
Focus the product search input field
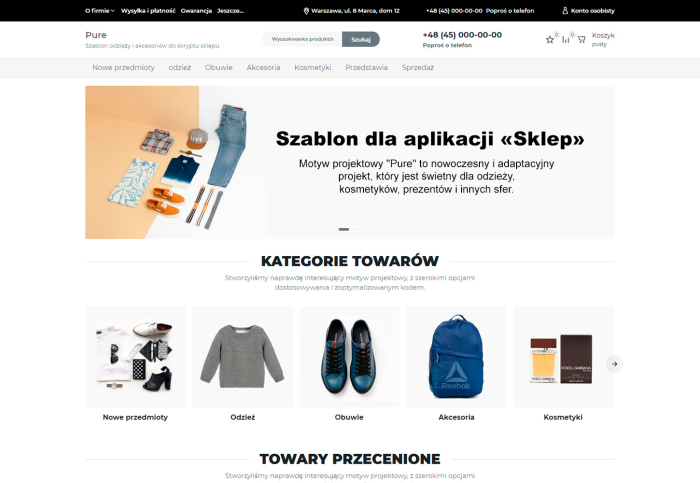tap(302, 39)
